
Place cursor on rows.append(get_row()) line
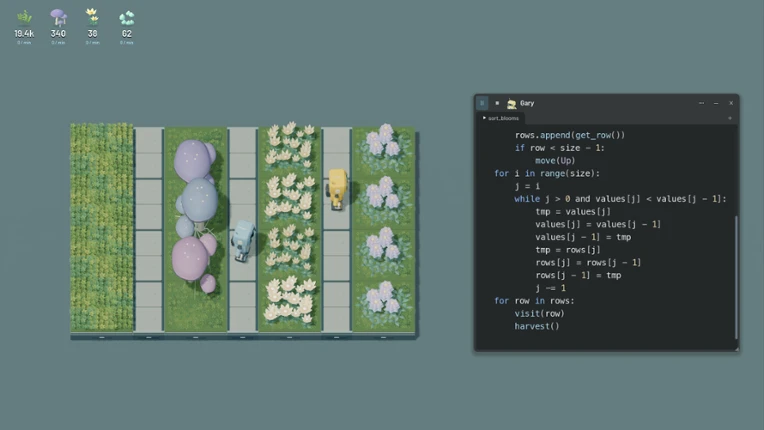(570, 135)
